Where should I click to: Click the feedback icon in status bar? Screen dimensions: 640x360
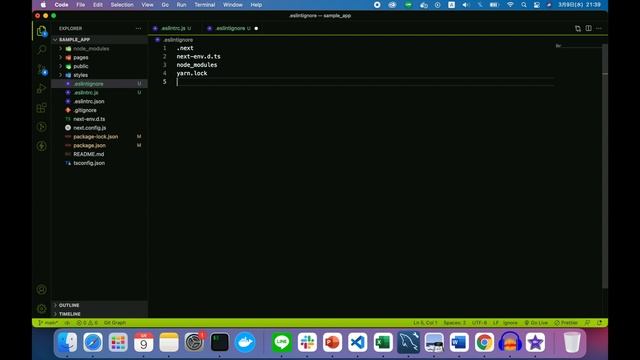[587, 323]
